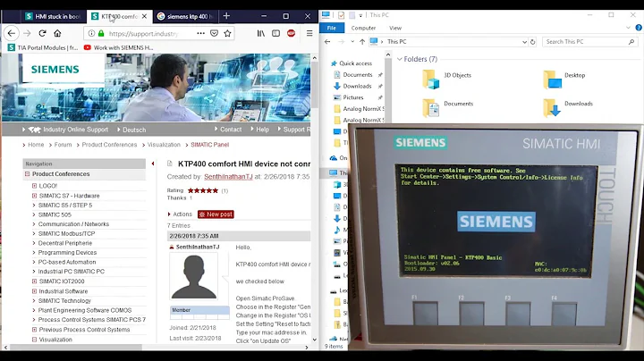Open the 3D Objects folder

pyautogui.click(x=447, y=79)
